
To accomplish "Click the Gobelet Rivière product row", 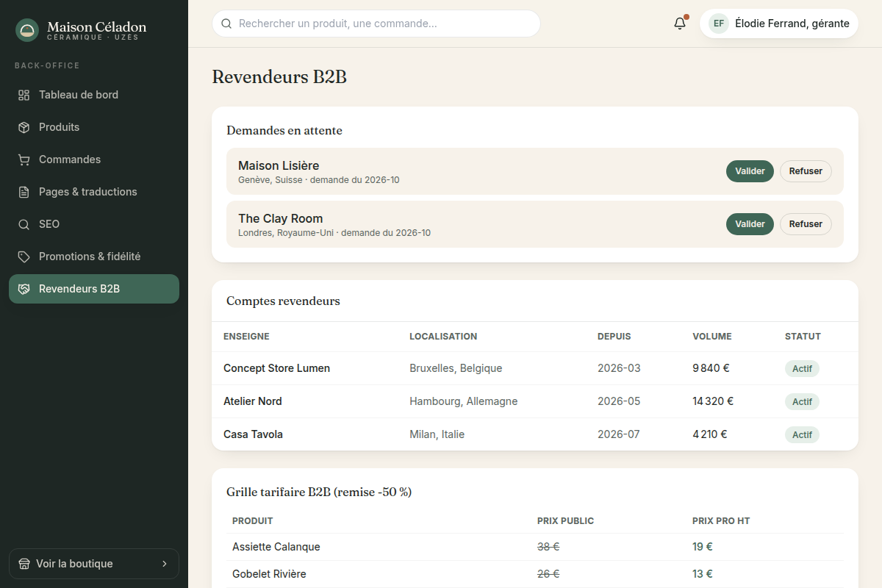I will (x=535, y=574).
